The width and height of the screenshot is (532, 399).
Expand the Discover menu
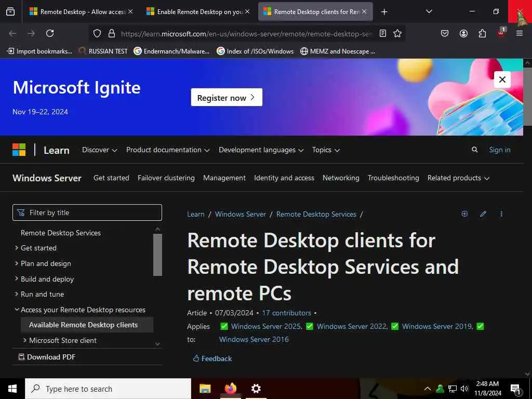click(x=99, y=150)
